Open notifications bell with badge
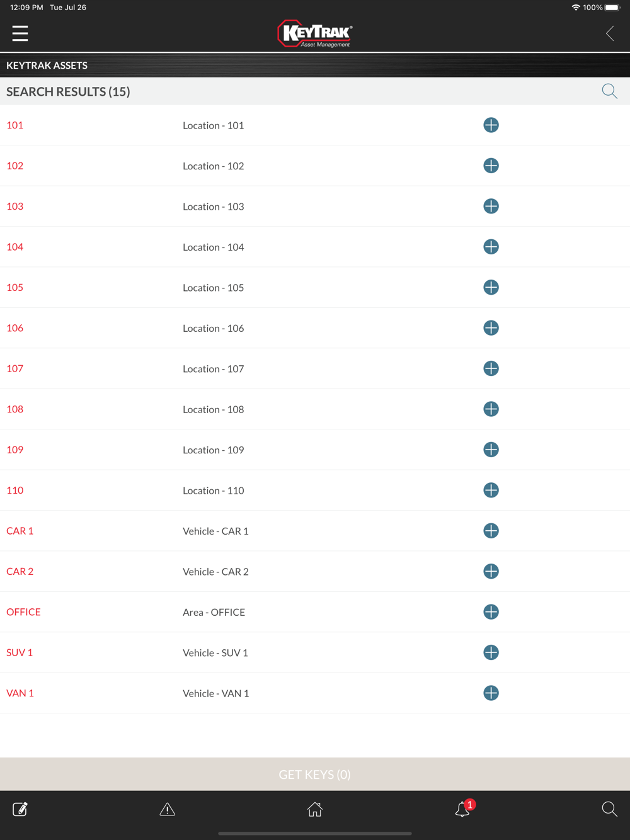The image size is (630, 840). [463, 809]
